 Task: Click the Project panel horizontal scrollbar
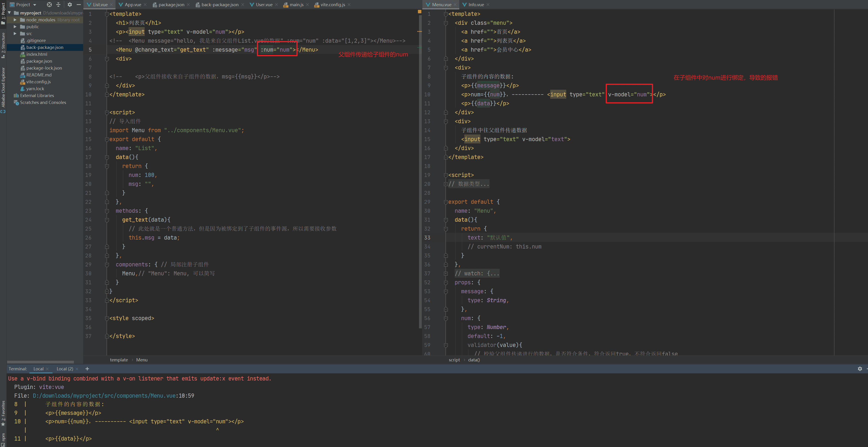tap(40, 362)
